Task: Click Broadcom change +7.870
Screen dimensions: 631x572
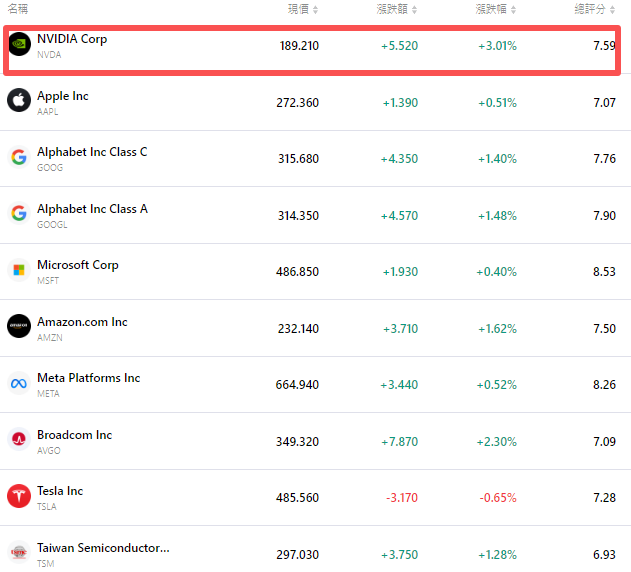Action: (399, 442)
